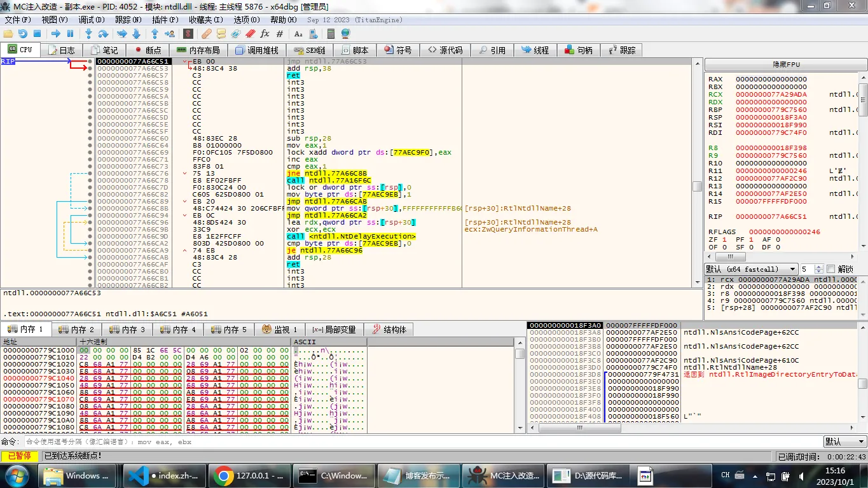The height and width of the screenshot is (488, 868).
Task: Click the 隐藏FPU button
Action: (786, 65)
